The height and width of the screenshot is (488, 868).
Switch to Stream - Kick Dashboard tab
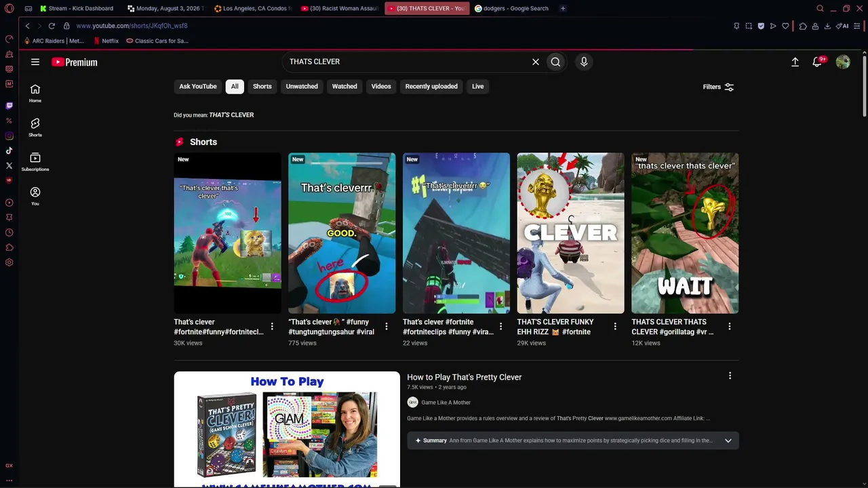coord(77,9)
